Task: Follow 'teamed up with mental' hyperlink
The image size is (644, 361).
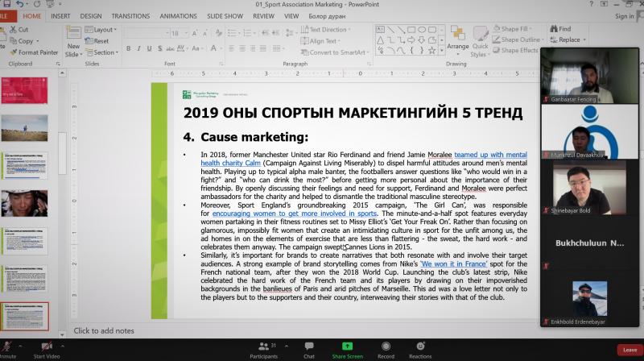Action: point(490,155)
